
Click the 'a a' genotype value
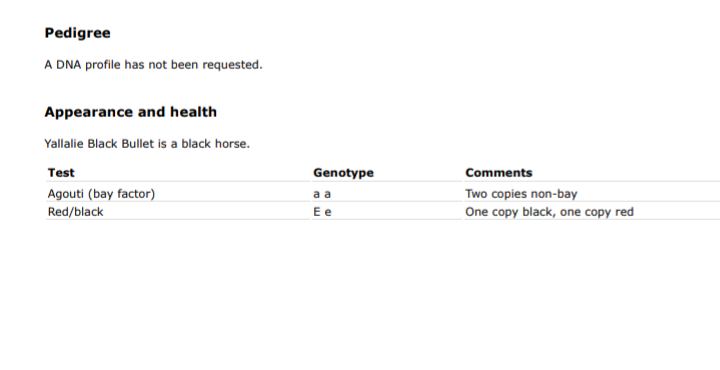(322, 194)
